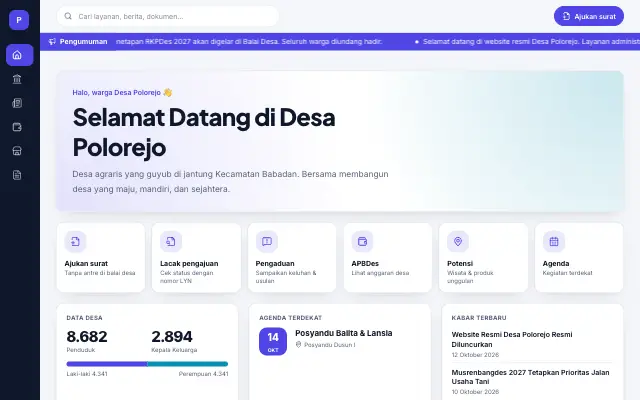Open Website Resmi Desa Polorejo news article
640x400 pixels.
click(x=512, y=339)
